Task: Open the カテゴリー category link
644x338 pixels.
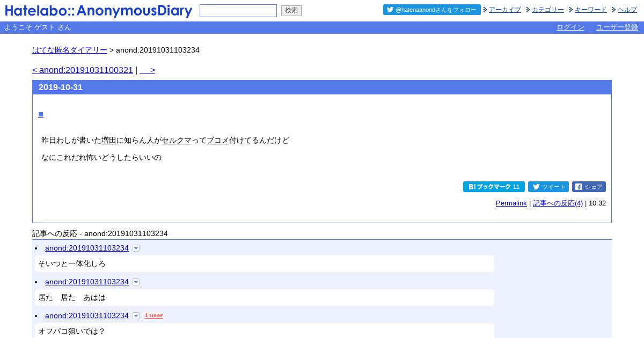Action: (548, 10)
